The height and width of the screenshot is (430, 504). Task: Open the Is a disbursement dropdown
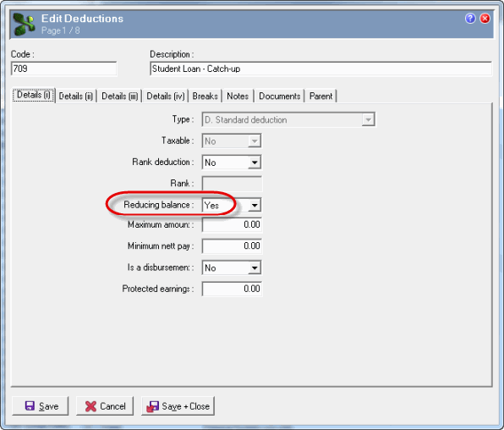[x=232, y=267]
